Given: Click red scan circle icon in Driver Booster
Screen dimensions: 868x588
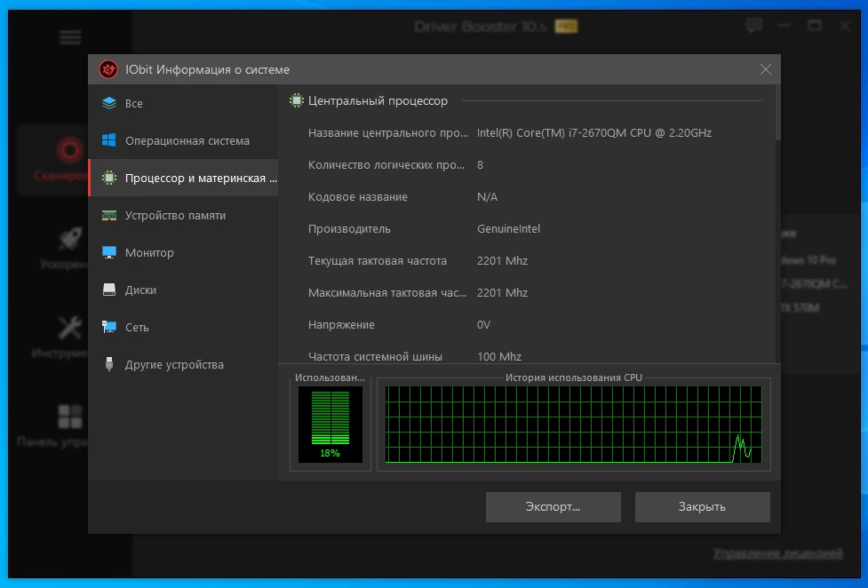Looking at the screenshot, I should click(70, 150).
